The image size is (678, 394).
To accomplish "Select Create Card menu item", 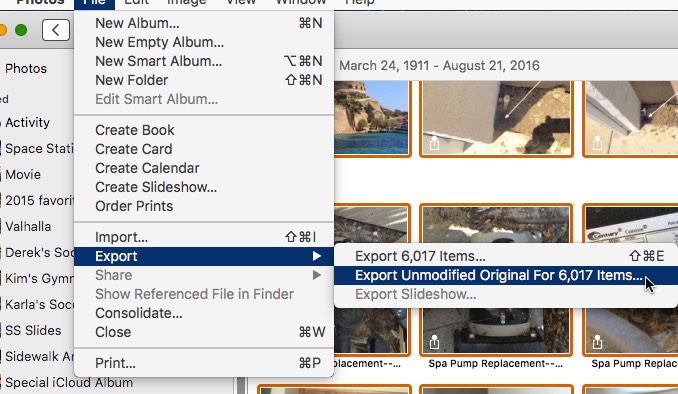I will tap(204, 149).
